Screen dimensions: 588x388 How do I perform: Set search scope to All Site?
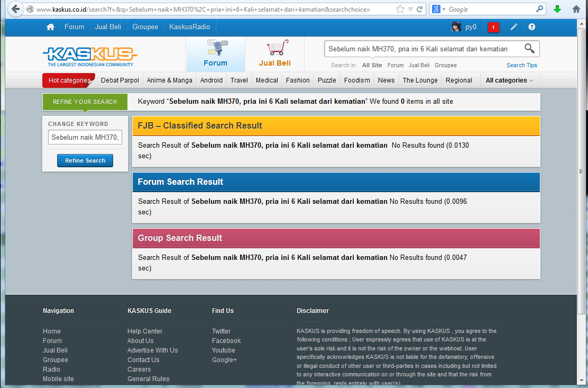(372, 65)
